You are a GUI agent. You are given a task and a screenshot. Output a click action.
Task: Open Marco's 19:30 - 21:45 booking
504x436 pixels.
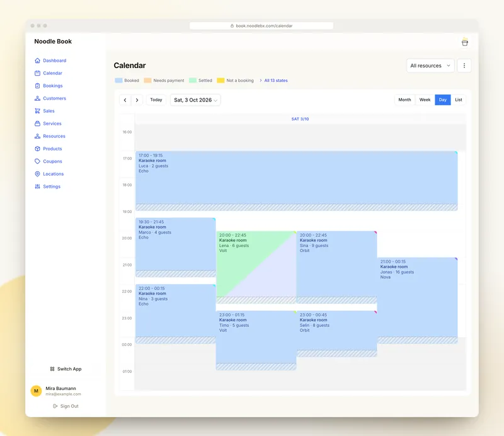coord(176,247)
